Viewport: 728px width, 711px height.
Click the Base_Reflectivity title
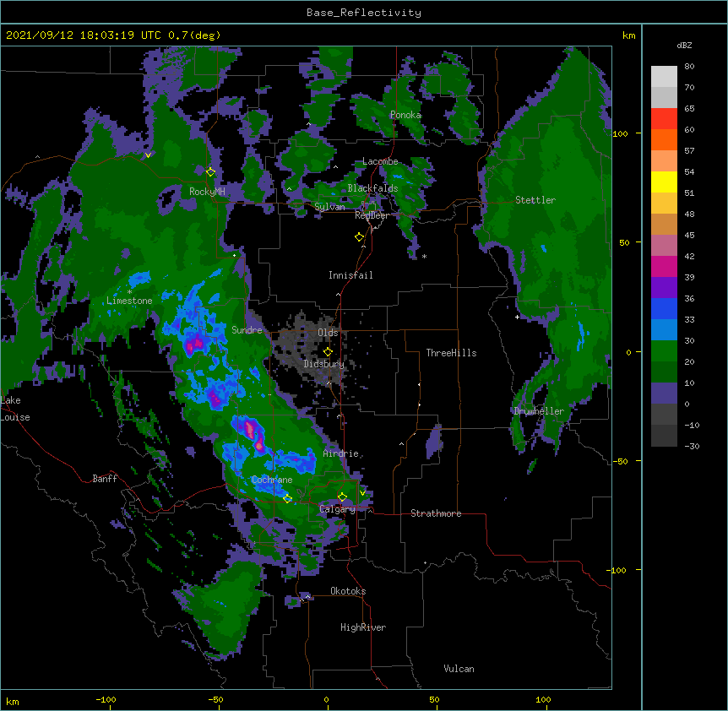click(x=364, y=13)
